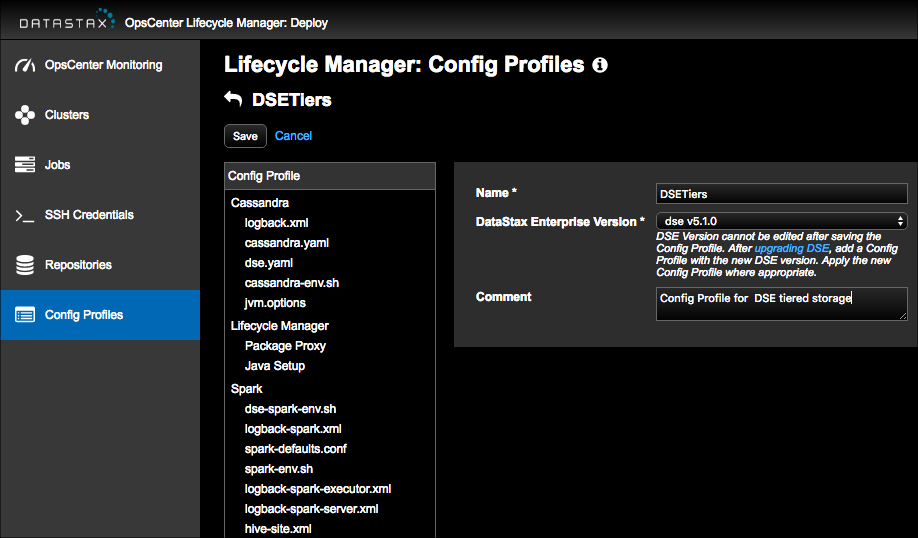Open cassandra.yaml in the tree

(287, 243)
